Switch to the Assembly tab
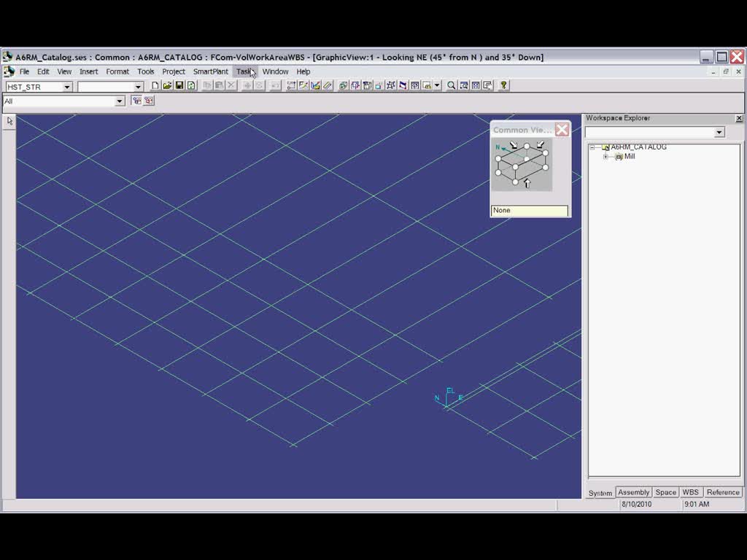Viewport: 747px width, 560px height. point(634,492)
